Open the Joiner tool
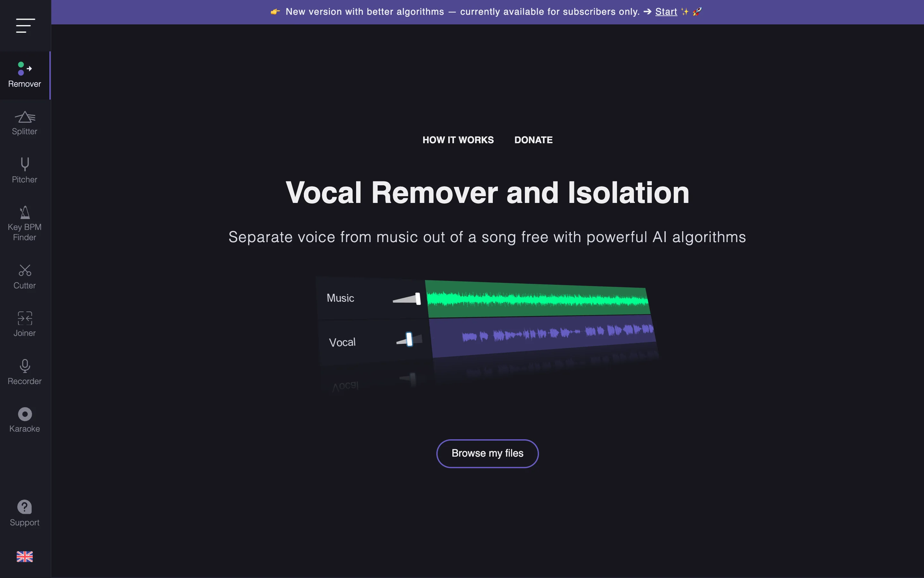This screenshot has height=578, width=924. click(x=25, y=324)
